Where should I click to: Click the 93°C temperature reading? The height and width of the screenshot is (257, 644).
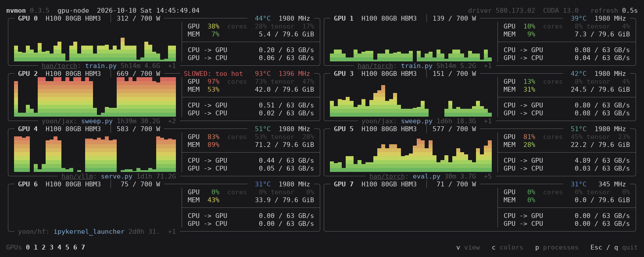pyautogui.click(x=263, y=74)
